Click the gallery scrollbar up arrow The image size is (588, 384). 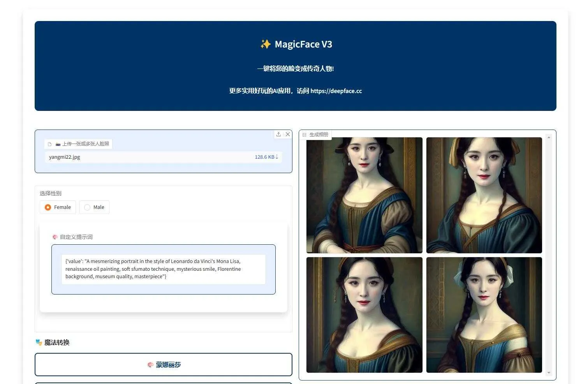(549, 137)
